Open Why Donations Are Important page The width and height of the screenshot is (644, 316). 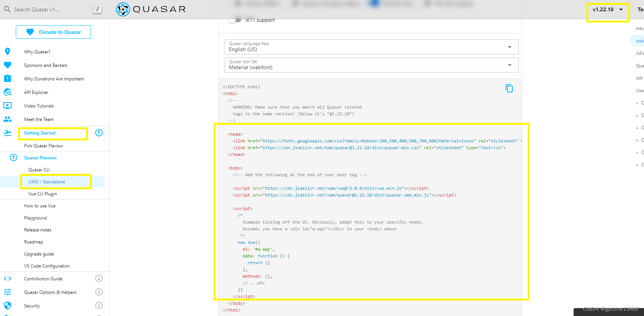(x=54, y=79)
